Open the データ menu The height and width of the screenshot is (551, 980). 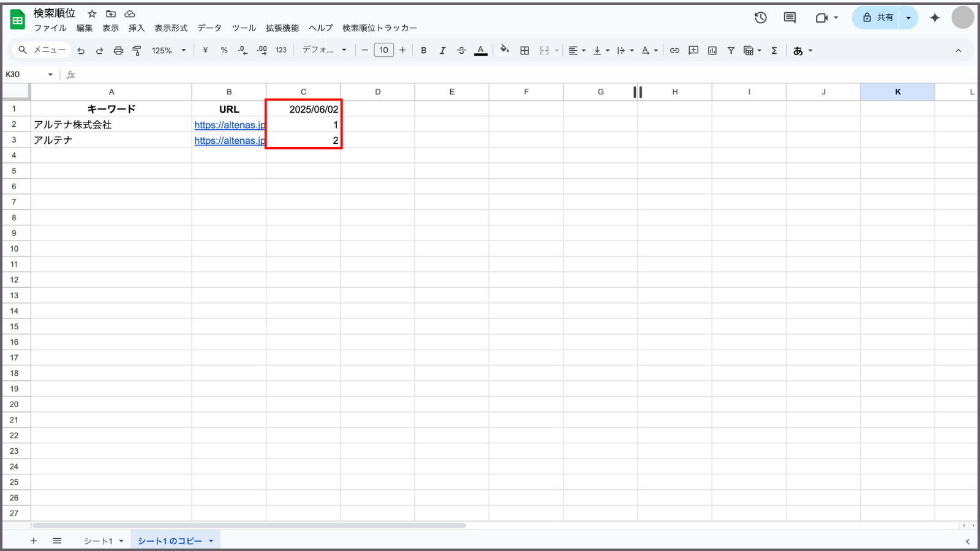pyautogui.click(x=209, y=28)
